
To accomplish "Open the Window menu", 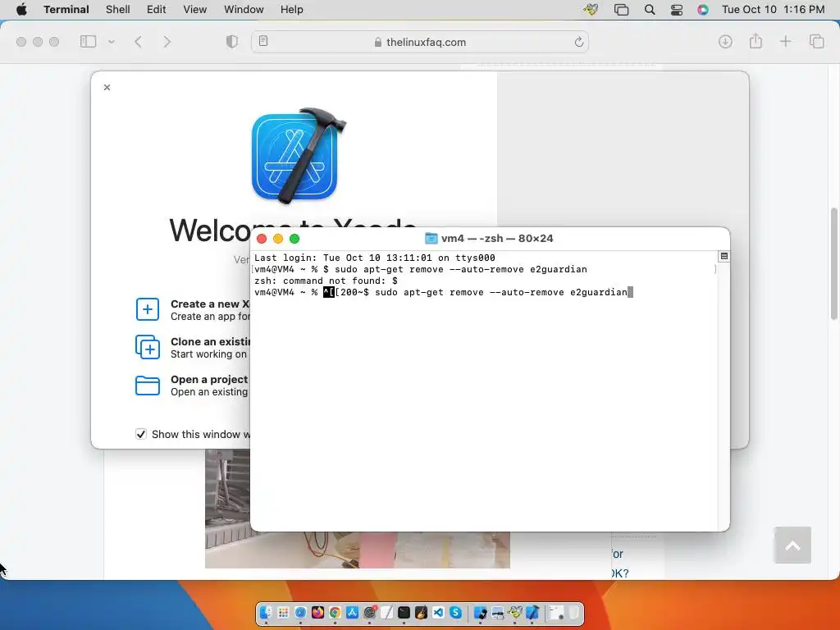I will [x=244, y=10].
